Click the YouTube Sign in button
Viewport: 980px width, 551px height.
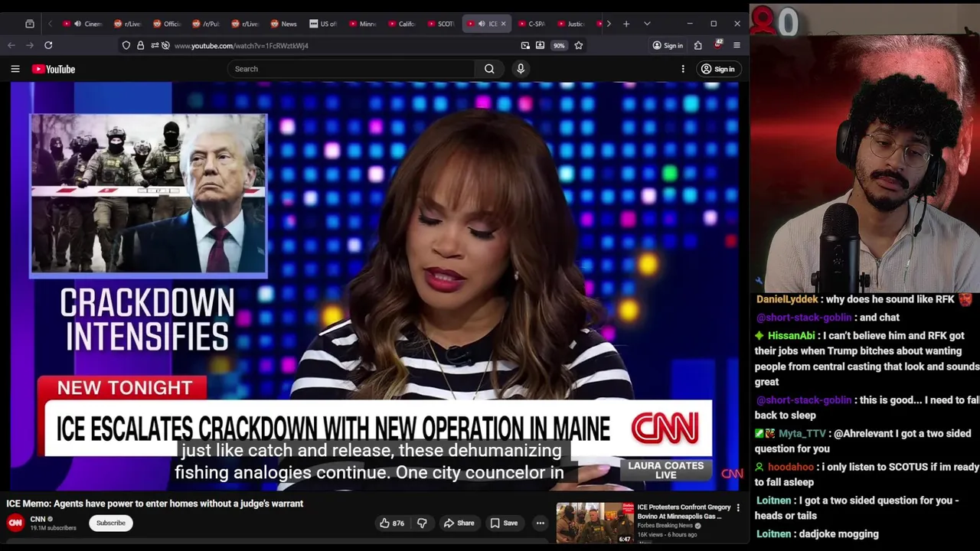(x=717, y=69)
